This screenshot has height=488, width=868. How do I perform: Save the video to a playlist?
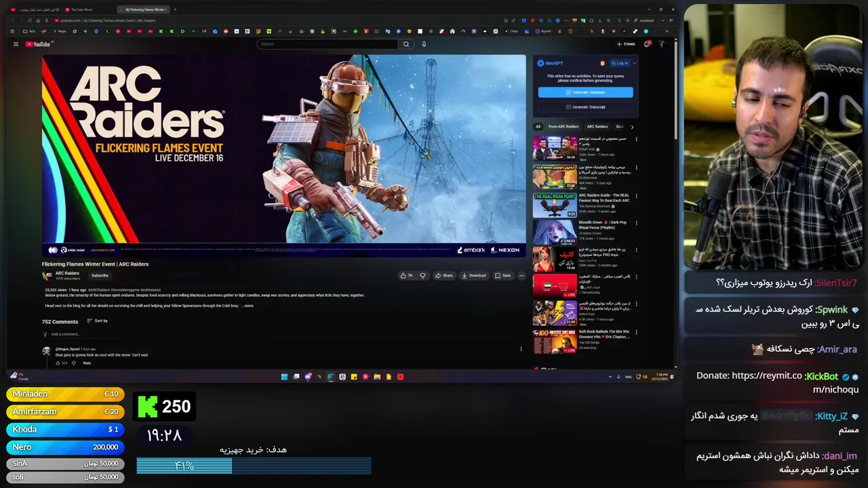tap(502, 276)
